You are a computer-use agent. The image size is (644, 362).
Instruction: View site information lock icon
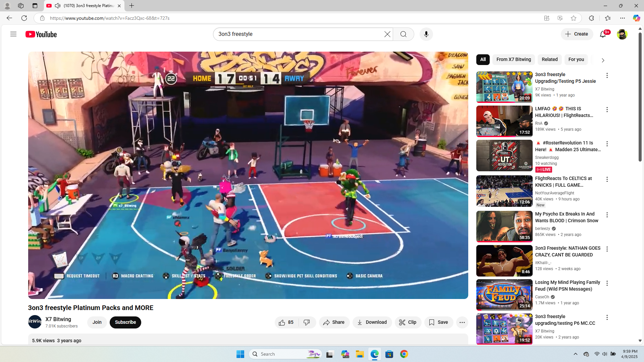click(42, 18)
